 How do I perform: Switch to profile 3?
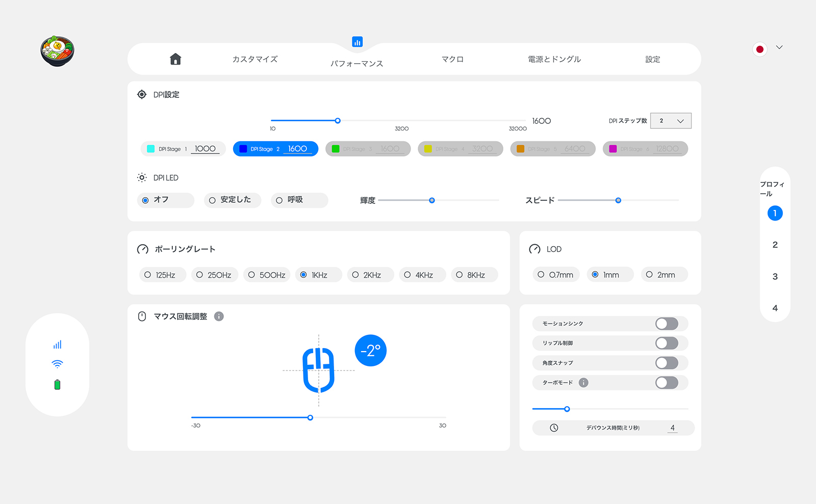tap(775, 277)
